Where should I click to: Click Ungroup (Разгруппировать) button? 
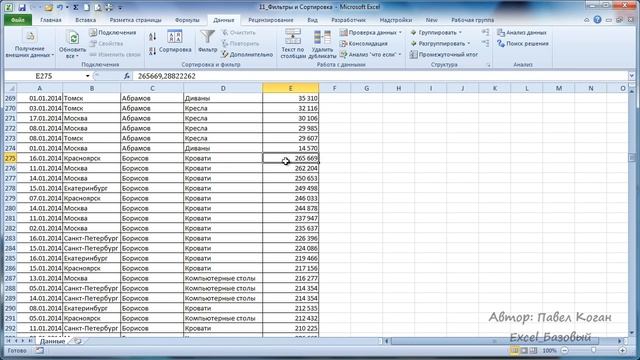(x=440, y=43)
